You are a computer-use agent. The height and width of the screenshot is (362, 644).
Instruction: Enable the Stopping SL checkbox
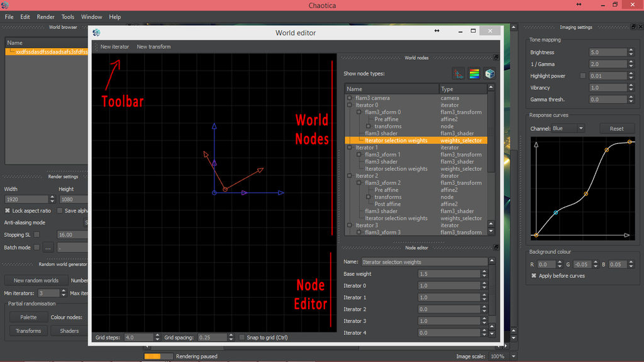point(37,235)
